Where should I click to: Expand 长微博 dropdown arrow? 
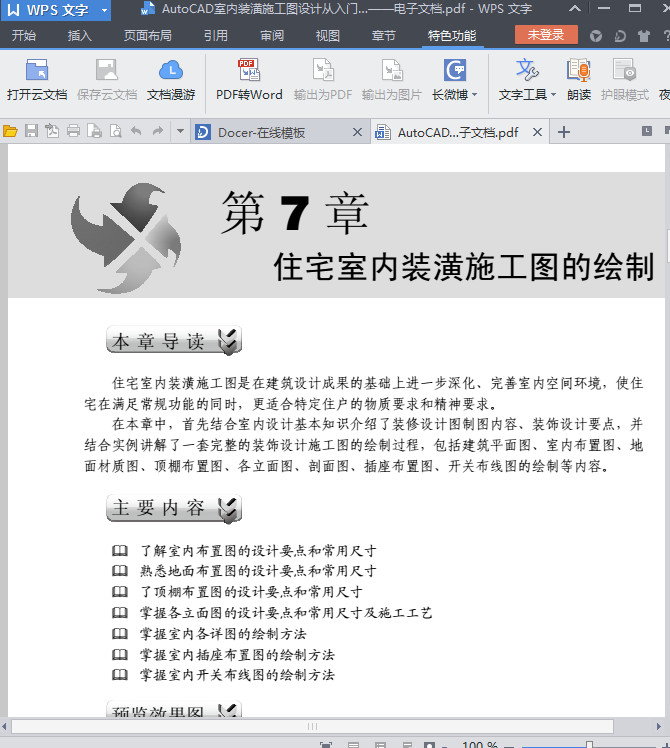pyautogui.click(x=474, y=94)
